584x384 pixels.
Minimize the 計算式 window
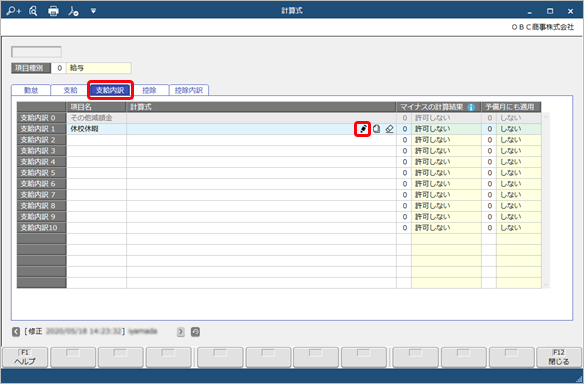coord(530,11)
